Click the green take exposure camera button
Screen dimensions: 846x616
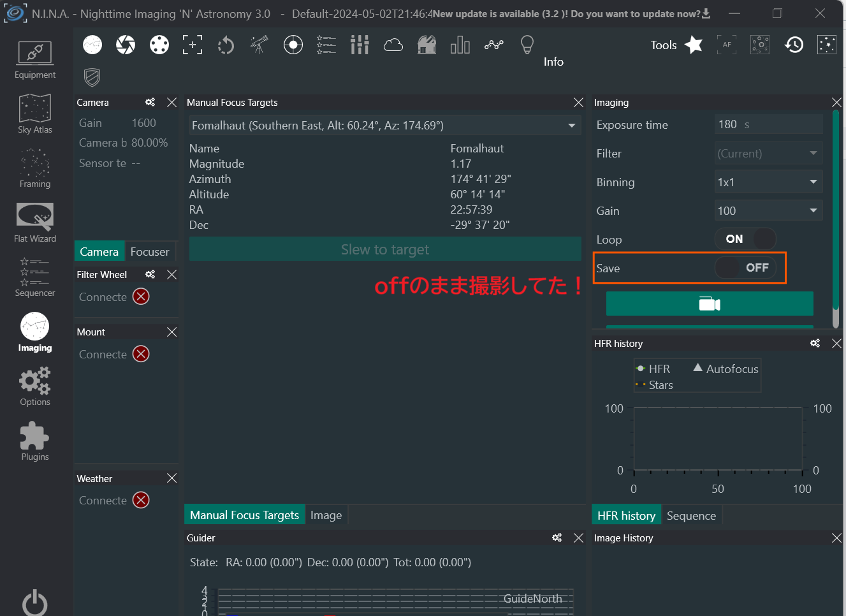coord(710,304)
